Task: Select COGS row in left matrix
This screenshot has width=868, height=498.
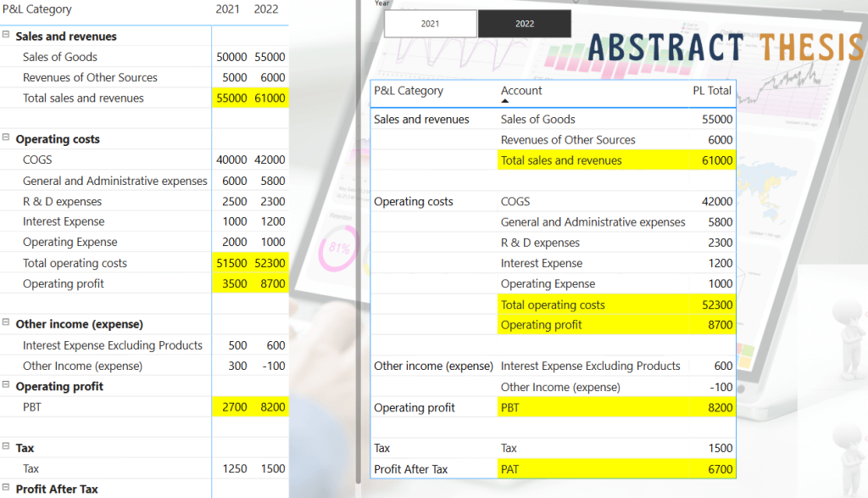Action: (37, 160)
